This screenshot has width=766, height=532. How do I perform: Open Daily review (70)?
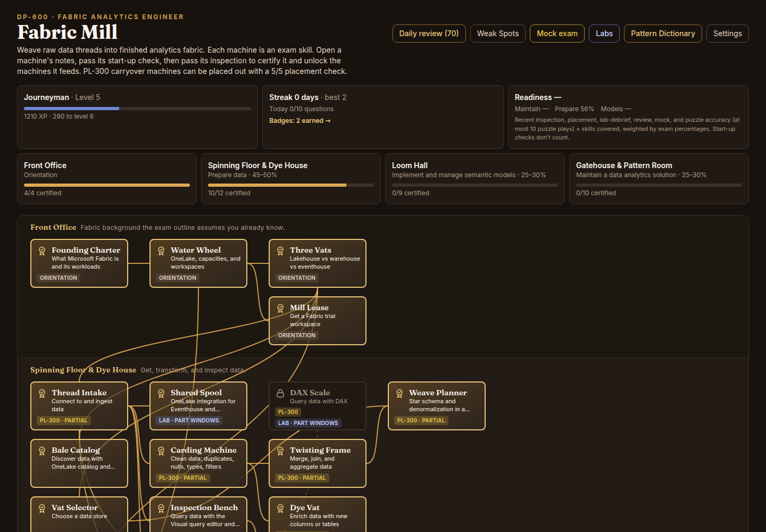coord(429,34)
